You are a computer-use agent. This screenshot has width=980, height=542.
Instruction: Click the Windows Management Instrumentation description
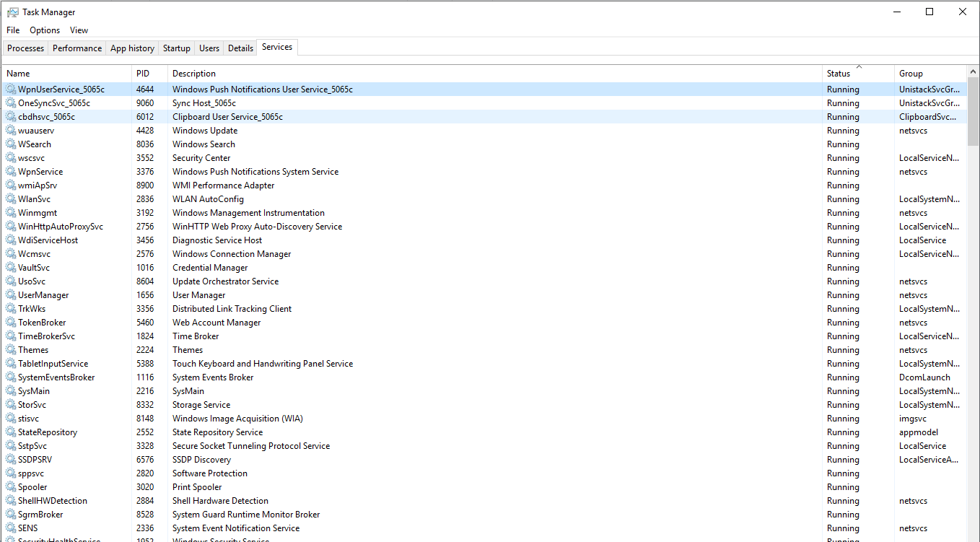[x=248, y=213]
